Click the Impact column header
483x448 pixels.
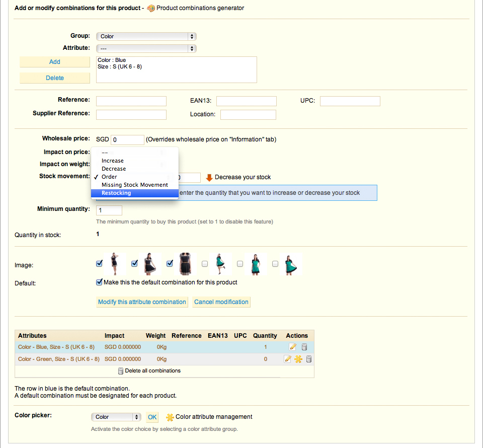114,336
